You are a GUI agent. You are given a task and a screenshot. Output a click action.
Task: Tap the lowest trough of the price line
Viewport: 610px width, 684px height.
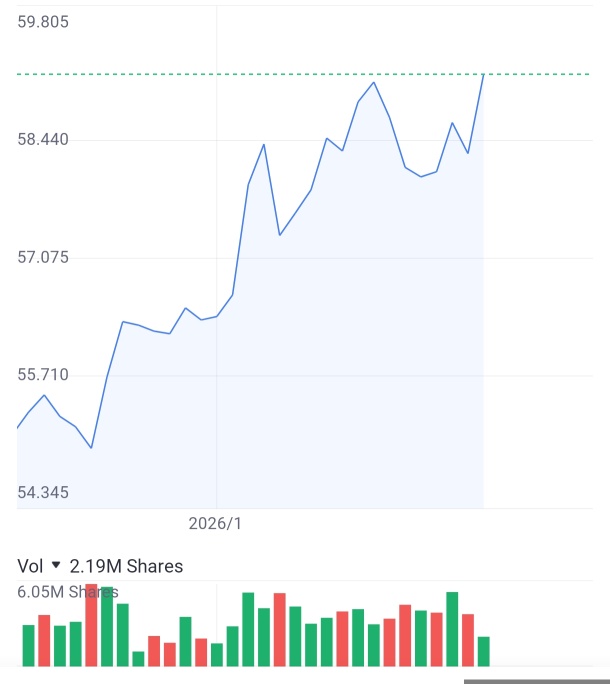[91, 448]
